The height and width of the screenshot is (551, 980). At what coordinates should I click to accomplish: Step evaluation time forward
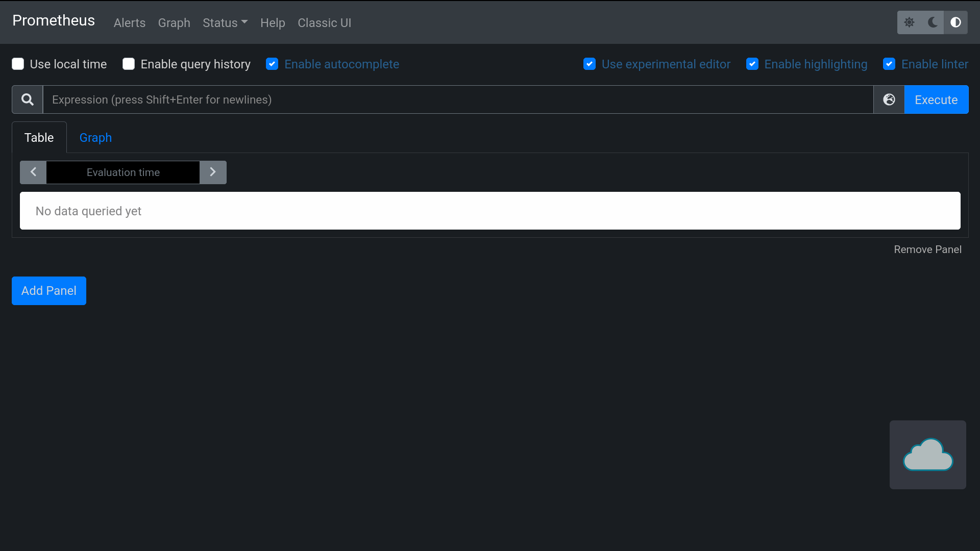[x=213, y=172]
